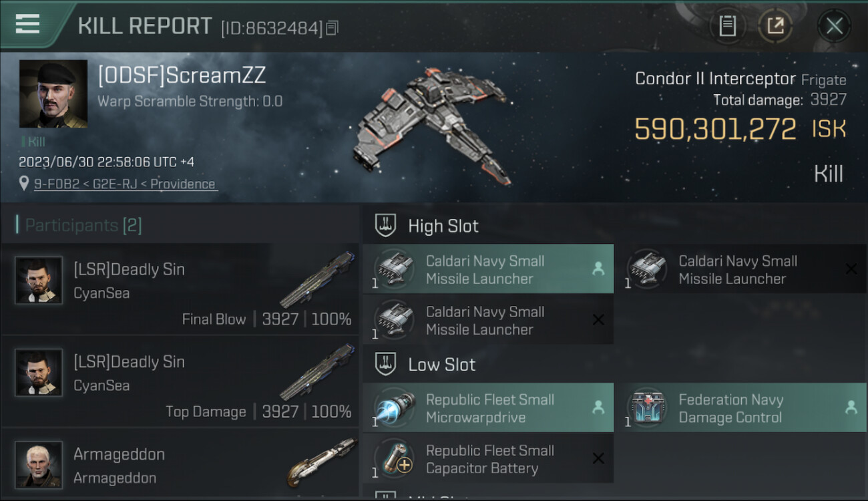Click the person marker on Damage Control
868x501 pixels.
[x=851, y=407]
